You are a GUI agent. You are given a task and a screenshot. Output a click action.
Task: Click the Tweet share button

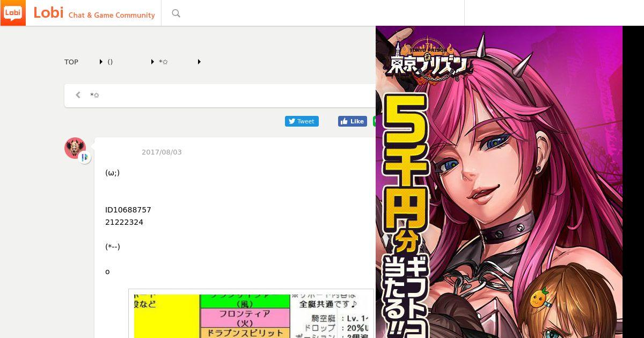coord(302,121)
